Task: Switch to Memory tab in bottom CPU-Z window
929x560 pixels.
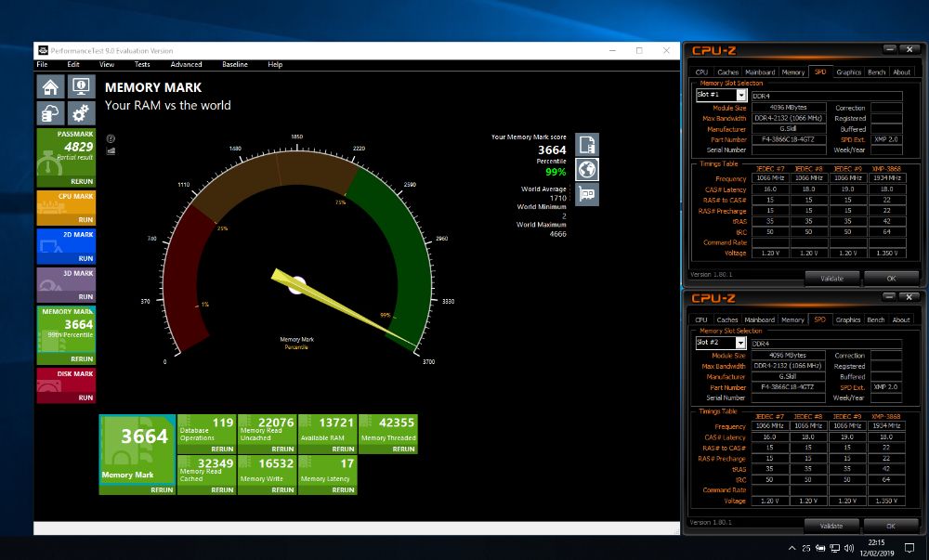Action: click(792, 319)
